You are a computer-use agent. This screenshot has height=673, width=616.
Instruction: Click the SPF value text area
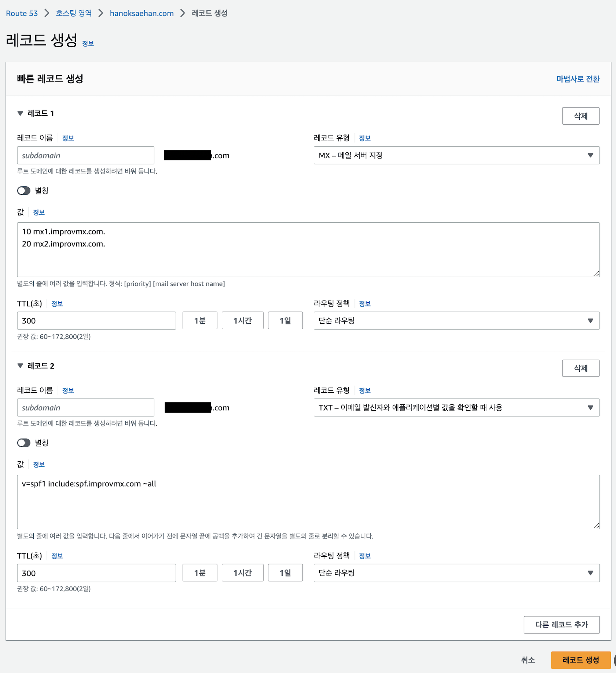[x=308, y=502]
